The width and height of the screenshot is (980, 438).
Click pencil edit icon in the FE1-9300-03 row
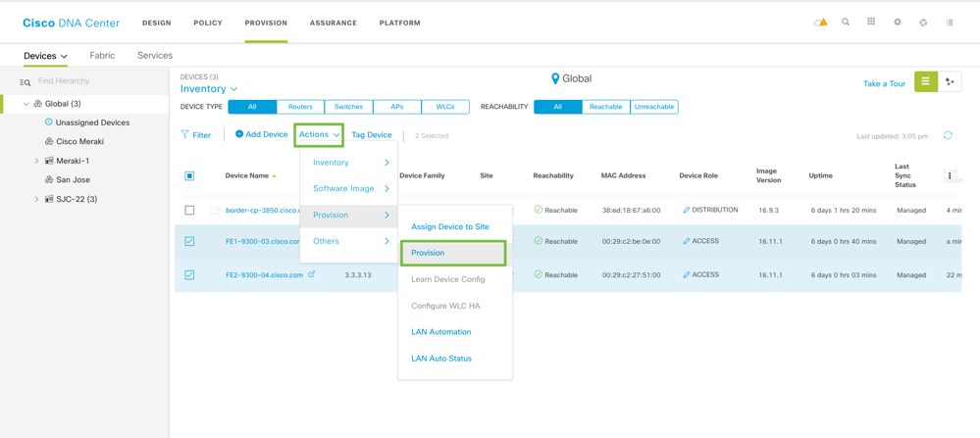687,241
